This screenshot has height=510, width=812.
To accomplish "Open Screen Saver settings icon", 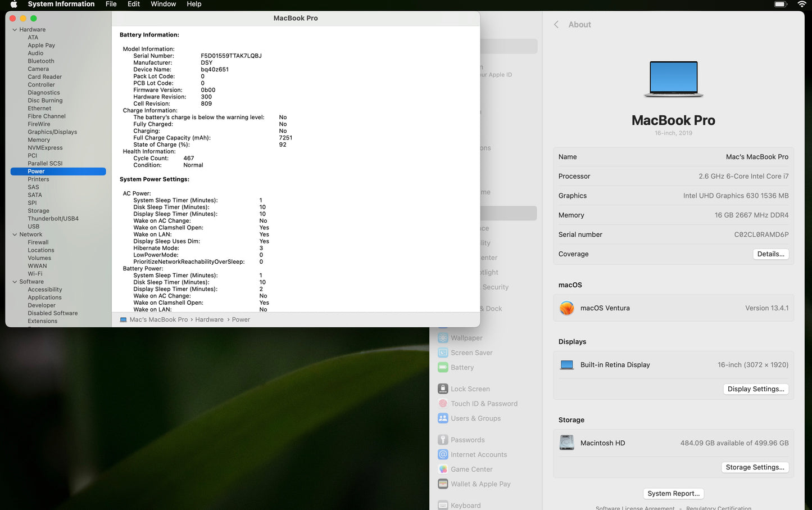I will (443, 353).
